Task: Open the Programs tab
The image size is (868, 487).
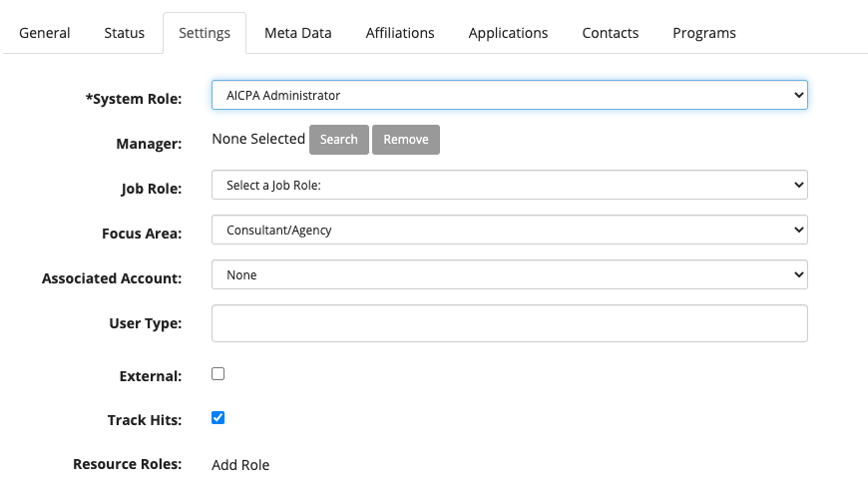Action: (703, 33)
